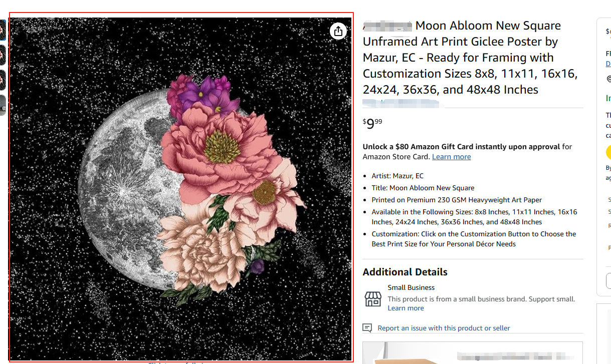Click the Small Business label text
The height and width of the screenshot is (364, 611).
pyautogui.click(x=411, y=287)
